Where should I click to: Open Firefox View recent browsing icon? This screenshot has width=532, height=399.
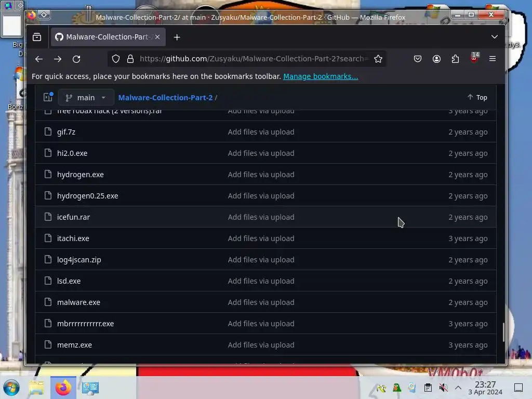tap(37, 37)
